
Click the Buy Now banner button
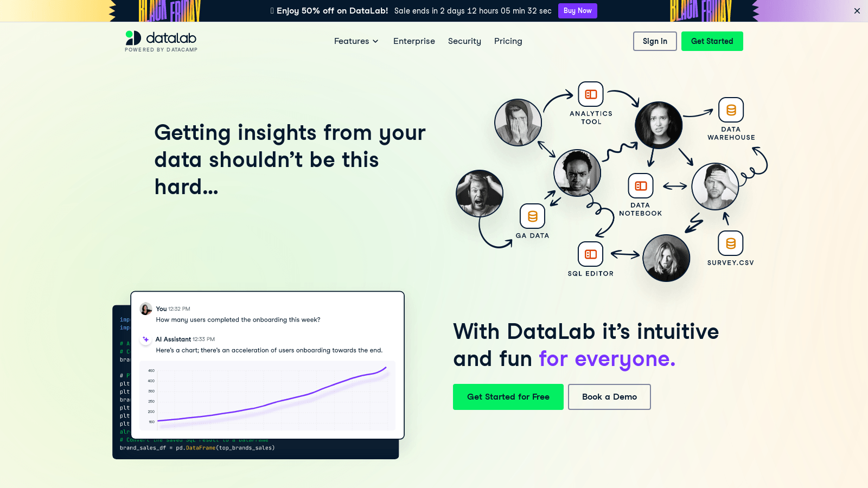[x=577, y=11]
